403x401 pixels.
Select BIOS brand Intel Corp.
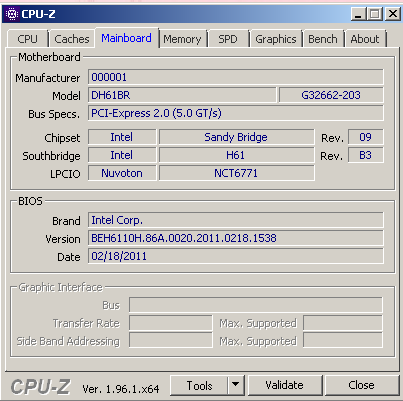tap(236, 220)
